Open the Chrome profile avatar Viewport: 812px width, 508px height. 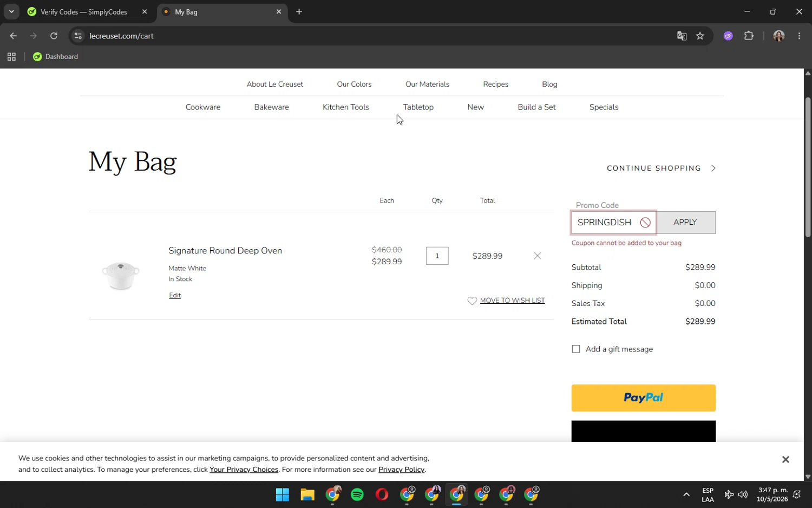coord(778,36)
